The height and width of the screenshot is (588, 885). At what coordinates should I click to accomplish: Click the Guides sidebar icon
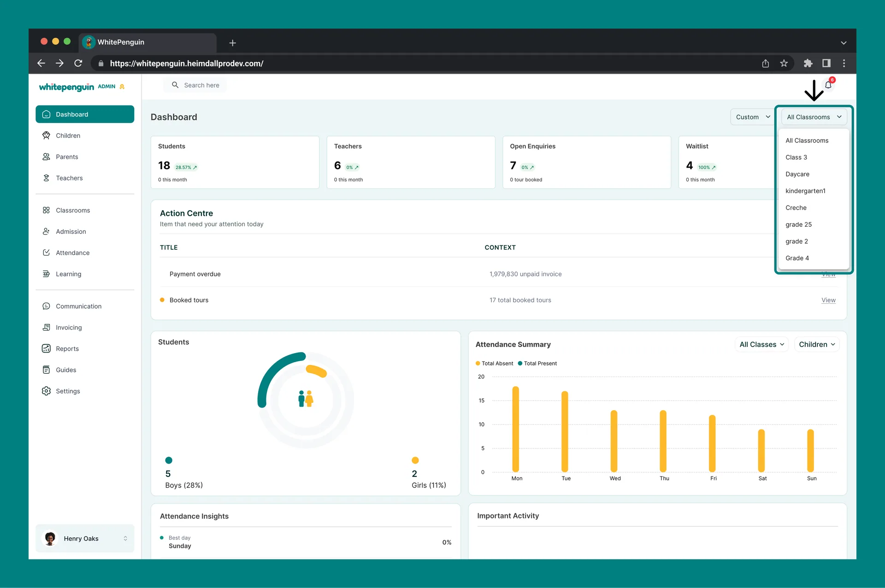[46, 370]
